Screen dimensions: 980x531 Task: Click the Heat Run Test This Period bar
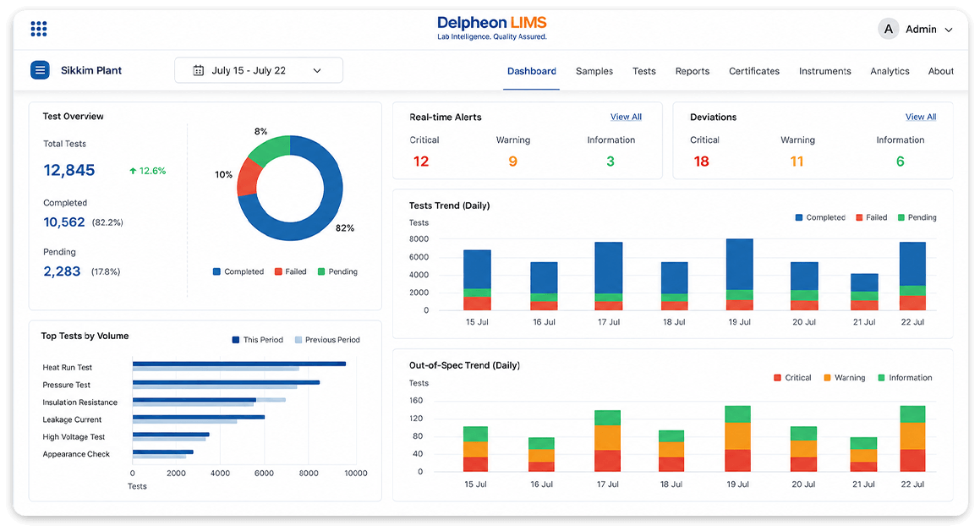[238, 364]
